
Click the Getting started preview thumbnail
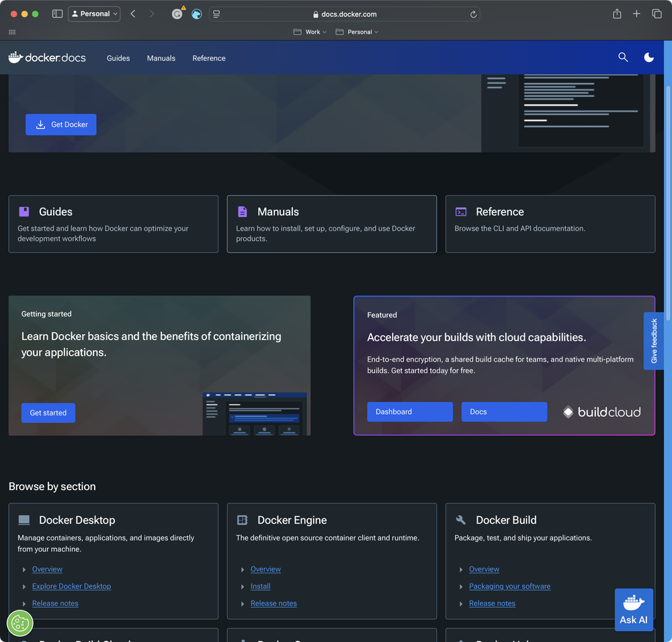coord(255,413)
